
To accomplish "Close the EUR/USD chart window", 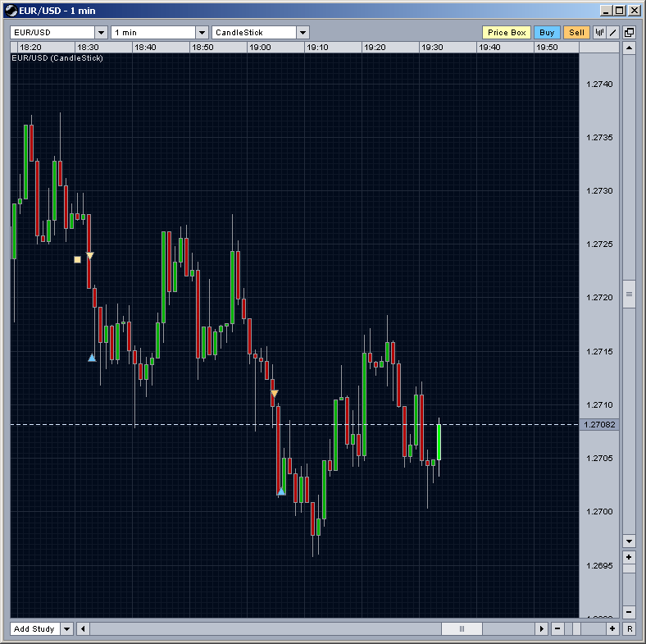I will click(634, 11).
